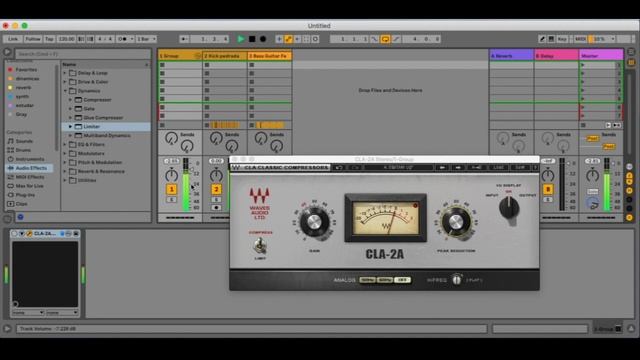This screenshot has height=360, width=640.
Task: Arm the round Arrangement Record button
Action: [x=263, y=39]
